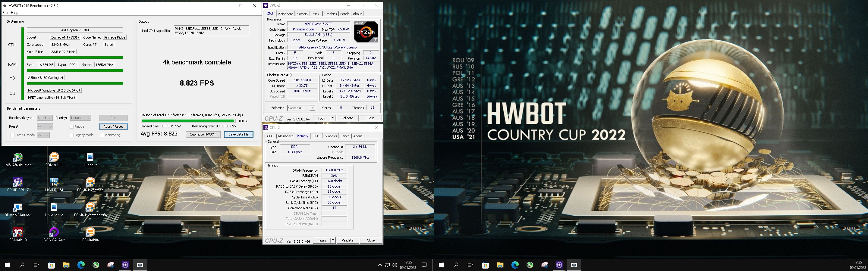Click the GOG GALAXY desktop icon
868x271 pixels.
pyautogui.click(x=54, y=235)
